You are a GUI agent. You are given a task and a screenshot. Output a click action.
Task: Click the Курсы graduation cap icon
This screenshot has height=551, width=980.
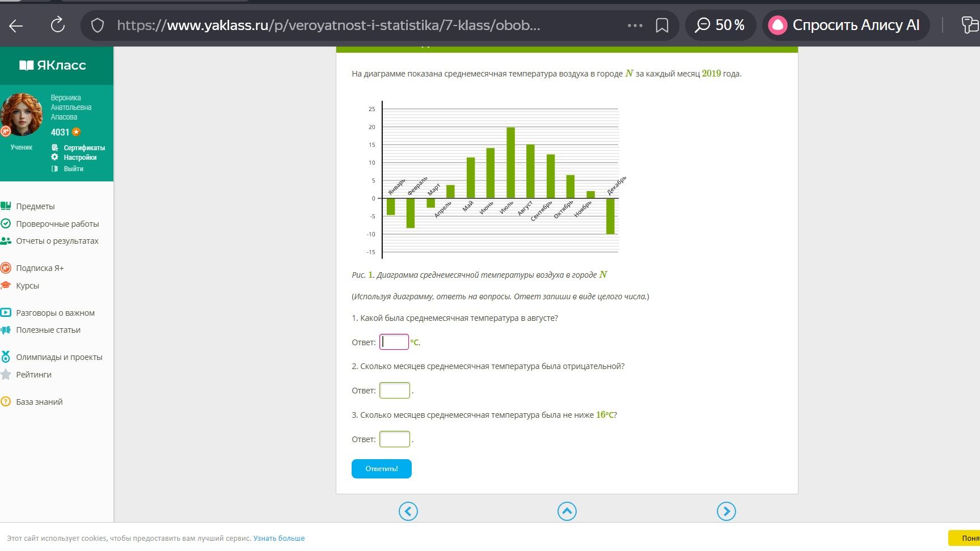pyautogui.click(x=6, y=285)
